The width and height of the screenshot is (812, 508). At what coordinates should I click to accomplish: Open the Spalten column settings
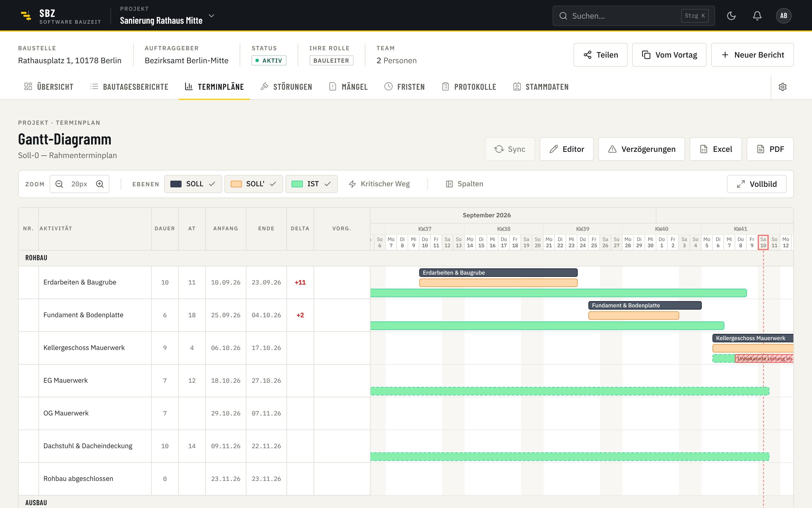click(x=464, y=184)
